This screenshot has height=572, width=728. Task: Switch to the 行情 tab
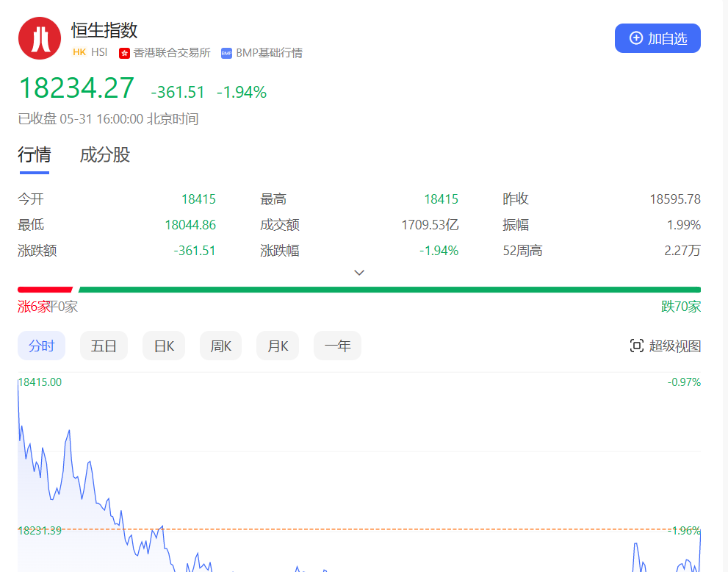point(35,154)
